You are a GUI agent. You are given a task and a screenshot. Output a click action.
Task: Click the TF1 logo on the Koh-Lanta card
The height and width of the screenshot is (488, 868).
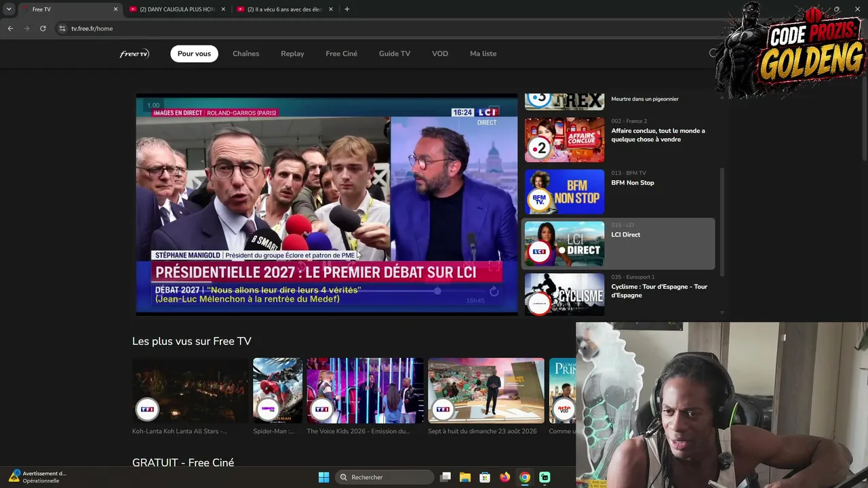click(147, 409)
